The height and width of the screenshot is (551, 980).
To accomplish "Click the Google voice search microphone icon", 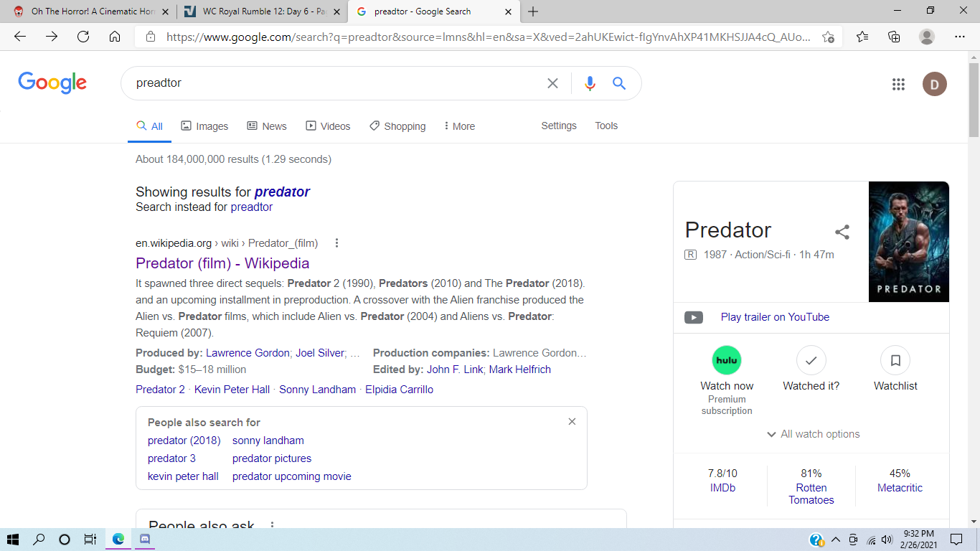I will [x=590, y=83].
